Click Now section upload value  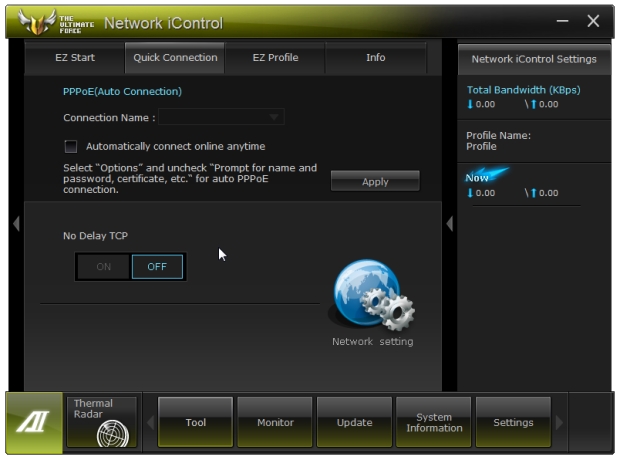[x=544, y=193]
